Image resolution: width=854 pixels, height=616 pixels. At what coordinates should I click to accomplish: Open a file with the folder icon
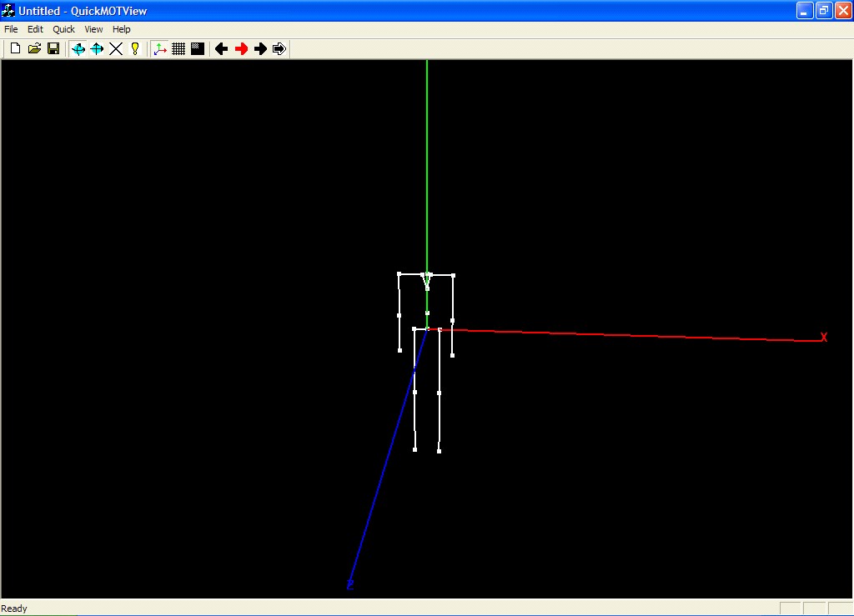pos(34,49)
